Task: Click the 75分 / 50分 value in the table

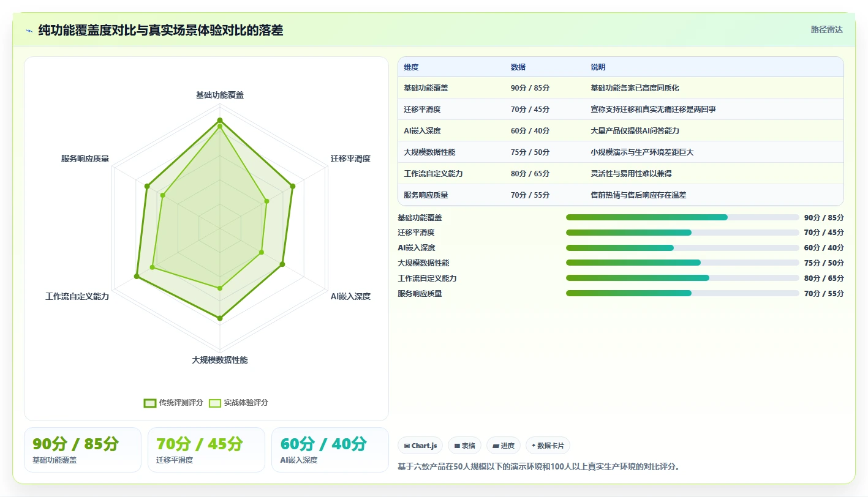Action: pos(530,152)
